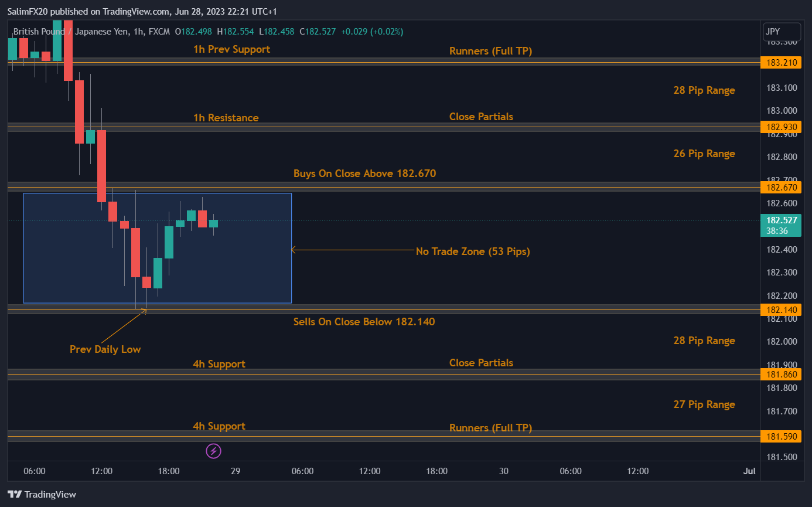Viewport: 812px width, 507px height.
Task: Click the orange 181.590 price level tag
Action: 781,436
